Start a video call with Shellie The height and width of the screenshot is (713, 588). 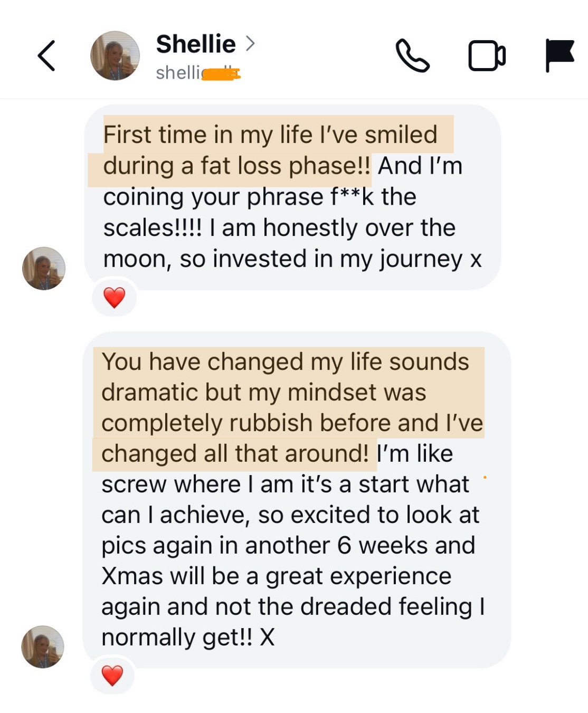tap(487, 55)
